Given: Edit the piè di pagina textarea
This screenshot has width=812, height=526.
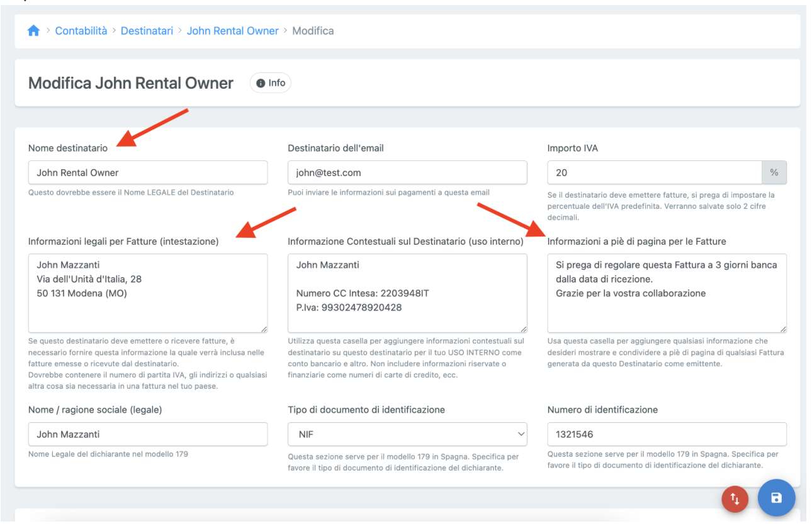Looking at the screenshot, I should (x=667, y=293).
